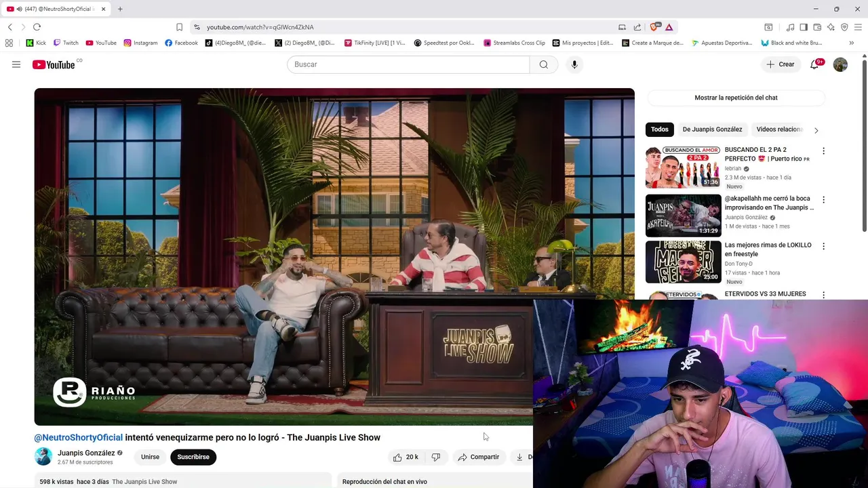The width and height of the screenshot is (868, 488).
Task: Open site settings icon in address bar
Action: point(197,27)
